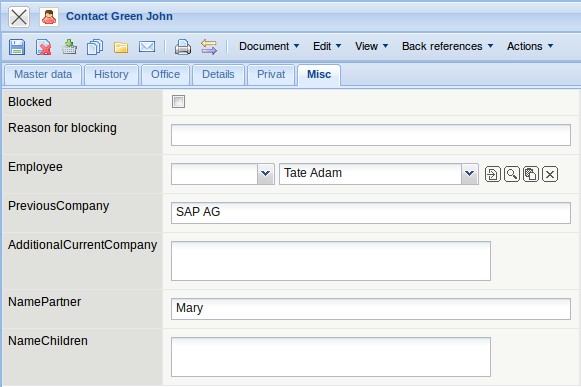Close the Contact Green John window
581x387 pixels.
click(x=19, y=17)
